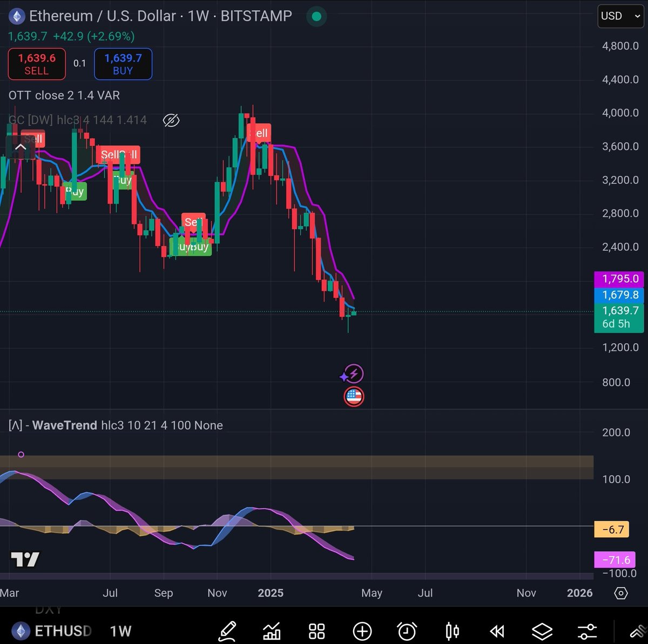The height and width of the screenshot is (644, 648).
Task: Expand the legend with the up chevron
Action: [x=21, y=146]
